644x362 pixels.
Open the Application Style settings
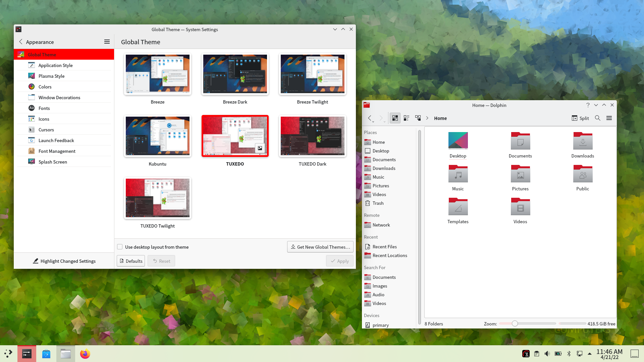click(x=64, y=65)
